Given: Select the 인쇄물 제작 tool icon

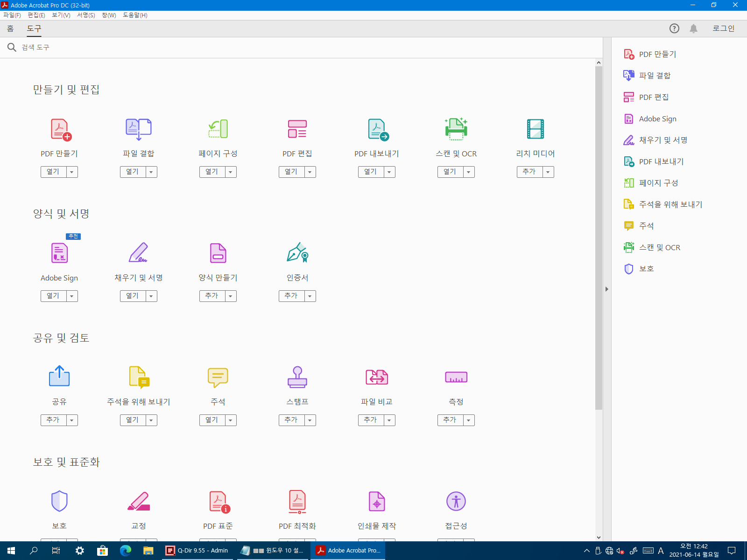Looking at the screenshot, I should tap(377, 501).
